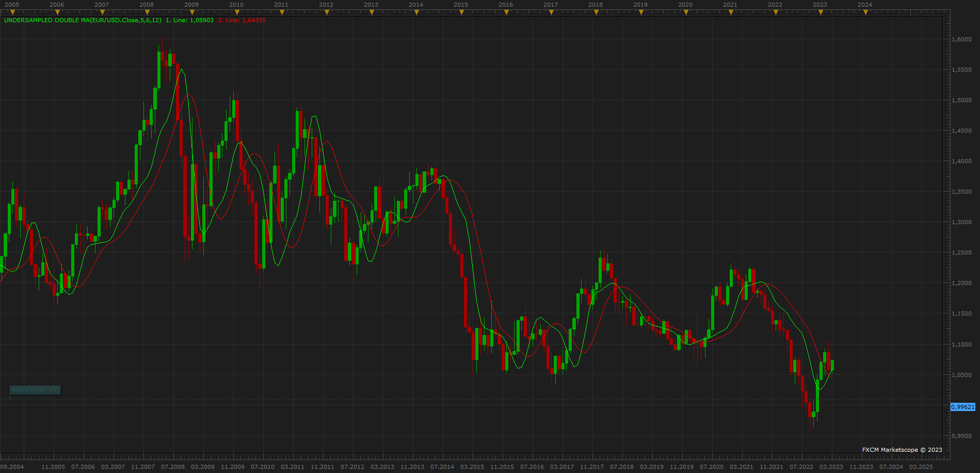This screenshot has width=980, height=473.
Task: Click the 11.2005 date axis label
Action: [x=53, y=467]
